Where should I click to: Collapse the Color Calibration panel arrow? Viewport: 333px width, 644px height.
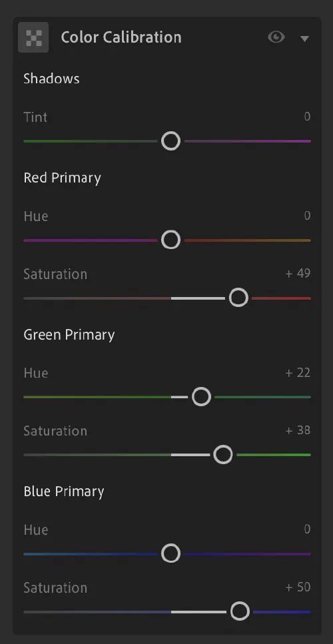304,39
